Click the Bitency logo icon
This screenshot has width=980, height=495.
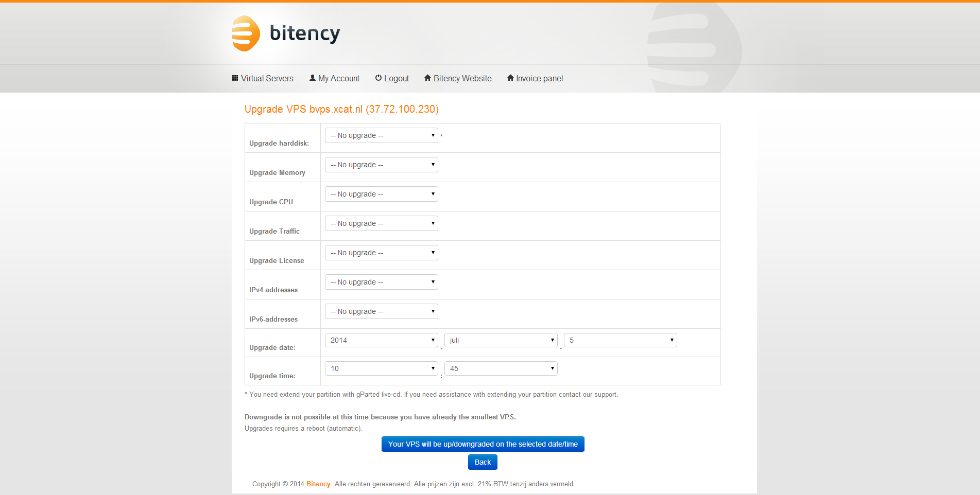click(246, 33)
